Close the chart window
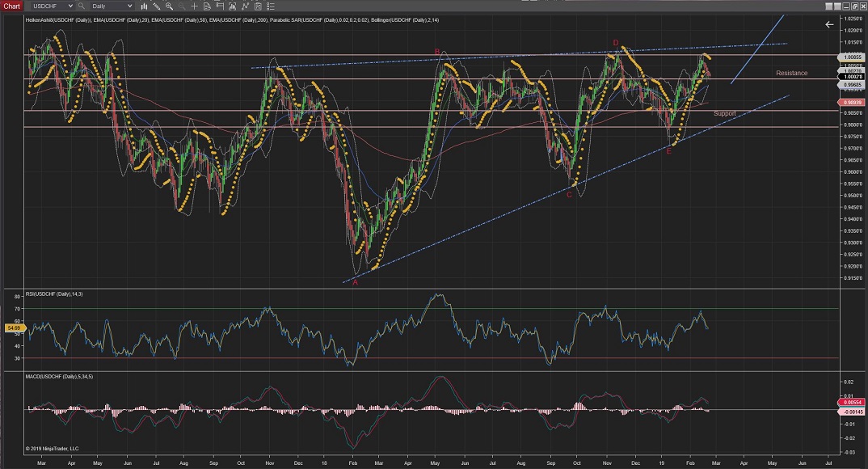868x469 pixels. pos(864,6)
